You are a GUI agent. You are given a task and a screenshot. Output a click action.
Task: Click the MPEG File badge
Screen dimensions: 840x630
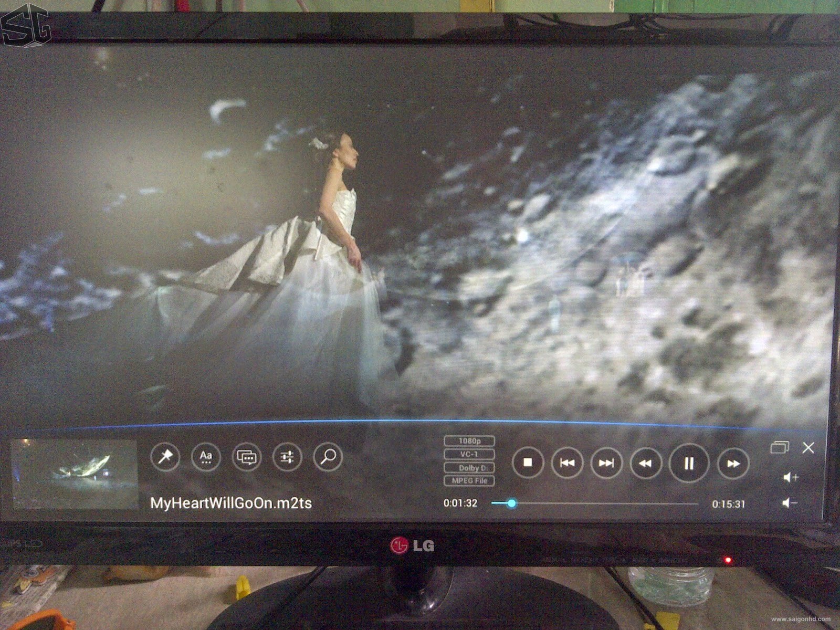coord(469,480)
